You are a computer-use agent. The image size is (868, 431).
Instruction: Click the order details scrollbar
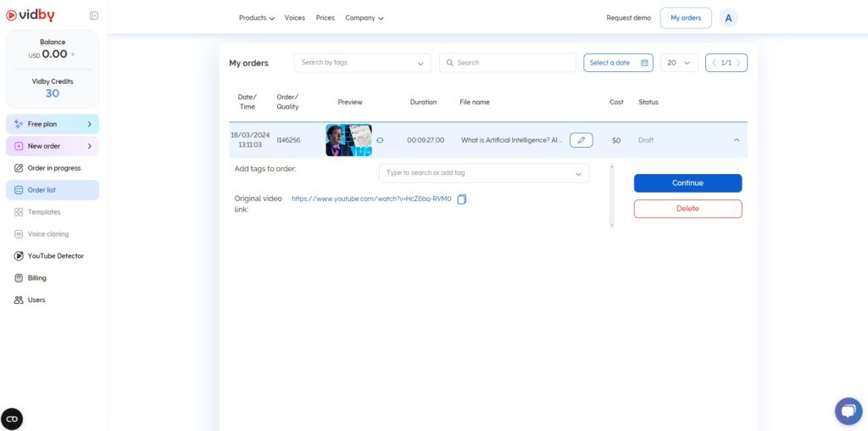point(612,195)
